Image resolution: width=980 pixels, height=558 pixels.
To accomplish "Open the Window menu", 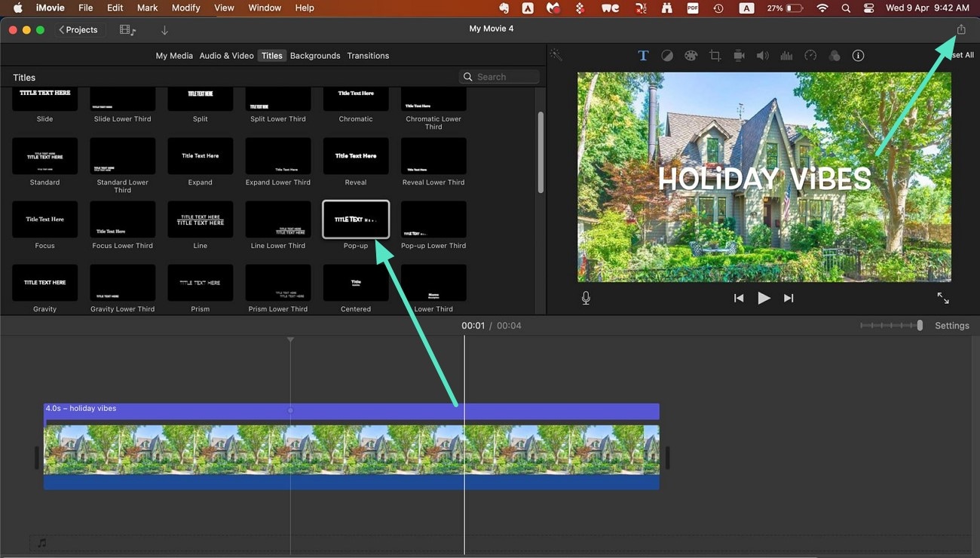I will (265, 8).
